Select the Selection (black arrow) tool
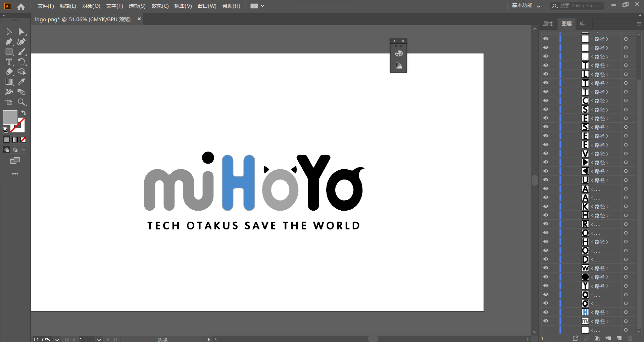 click(x=9, y=32)
